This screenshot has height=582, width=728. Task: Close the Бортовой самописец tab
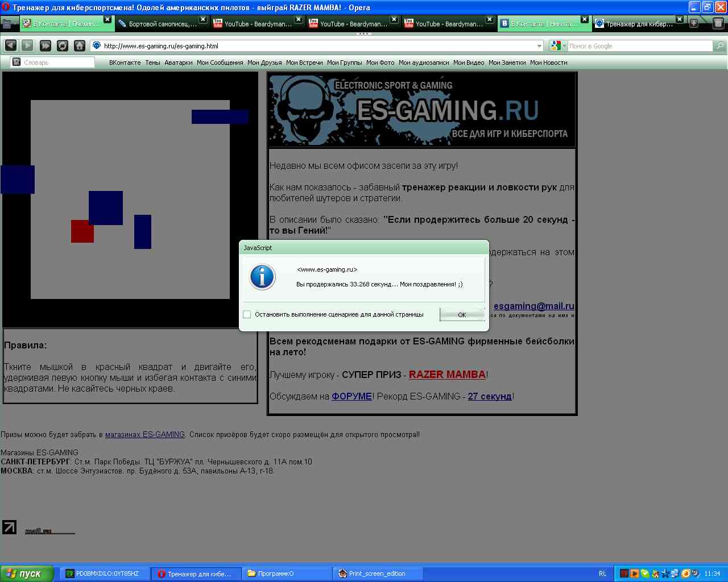[203, 20]
